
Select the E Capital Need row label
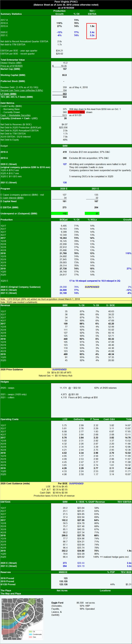pos(8,201)
